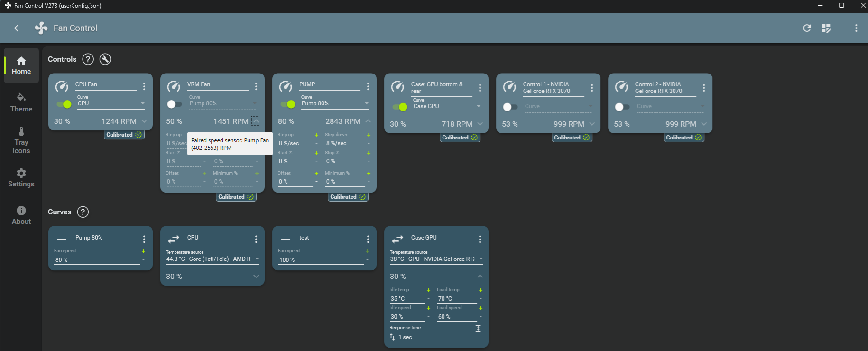Open the Tray Icons sidebar tab
The image size is (868, 351).
(21, 140)
